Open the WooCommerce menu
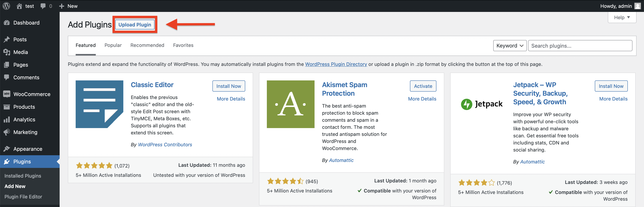Screen dimensions: 644x207 (x=30, y=94)
